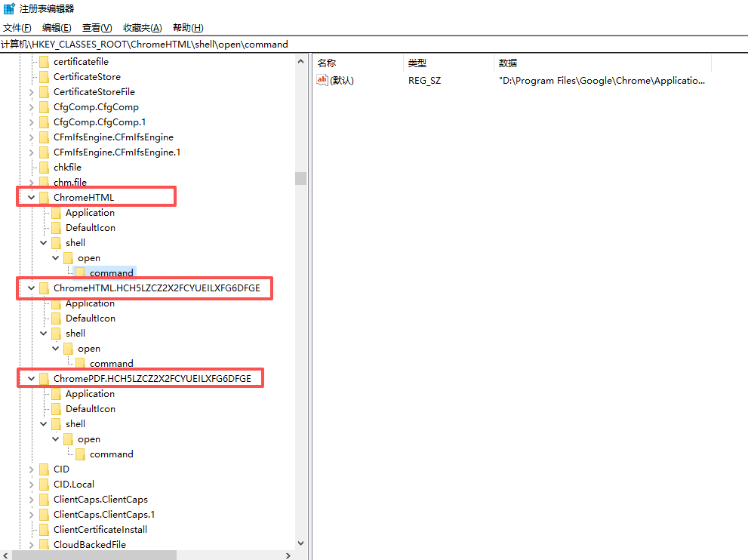Screen dimensions: 748x560
Task: Open the 收藏夹(A) menu
Action: click(x=142, y=28)
